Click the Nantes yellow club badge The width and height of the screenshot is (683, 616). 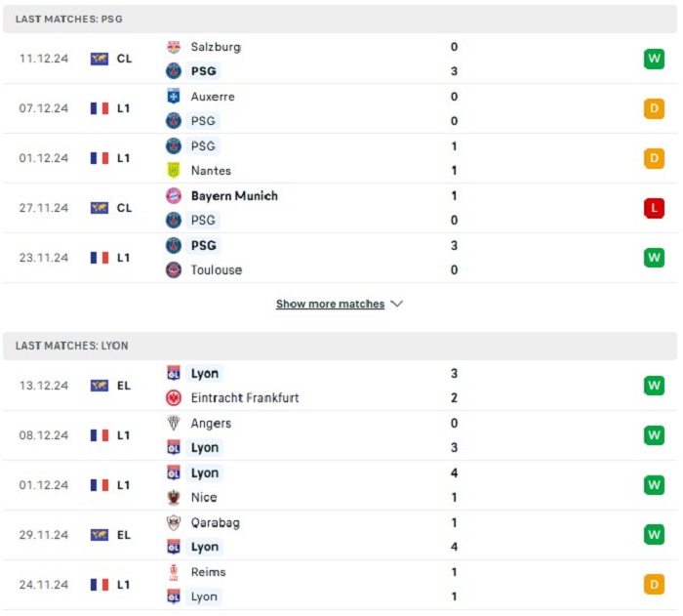(174, 171)
